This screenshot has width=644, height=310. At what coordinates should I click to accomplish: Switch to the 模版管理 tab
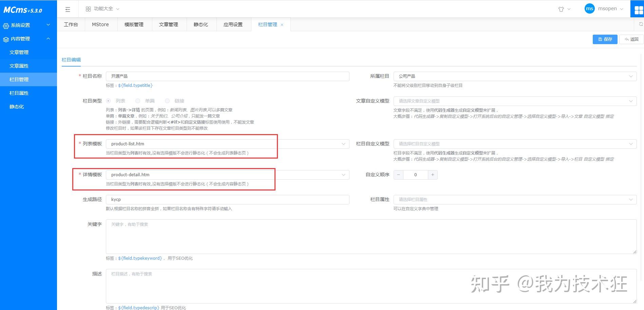click(x=134, y=24)
